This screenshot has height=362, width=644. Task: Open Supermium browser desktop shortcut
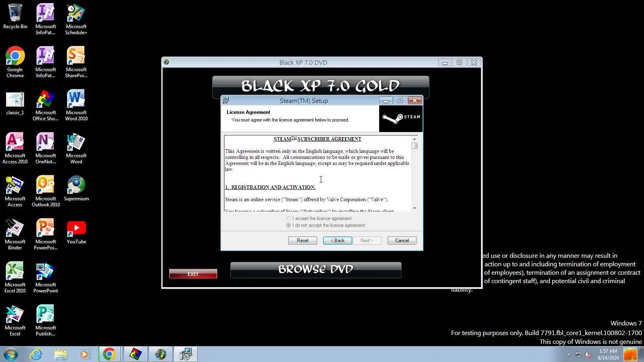(x=76, y=188)
